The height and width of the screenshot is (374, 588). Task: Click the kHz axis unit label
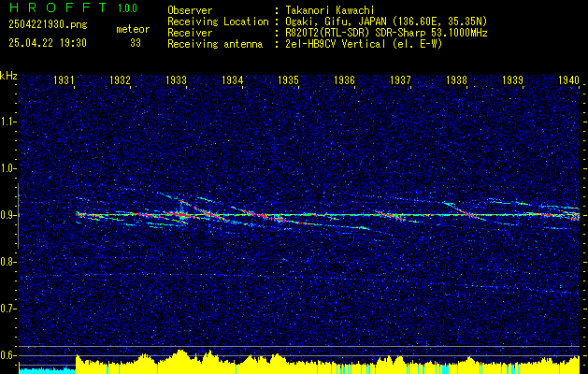pyautogui.click(x=8, y=76)
